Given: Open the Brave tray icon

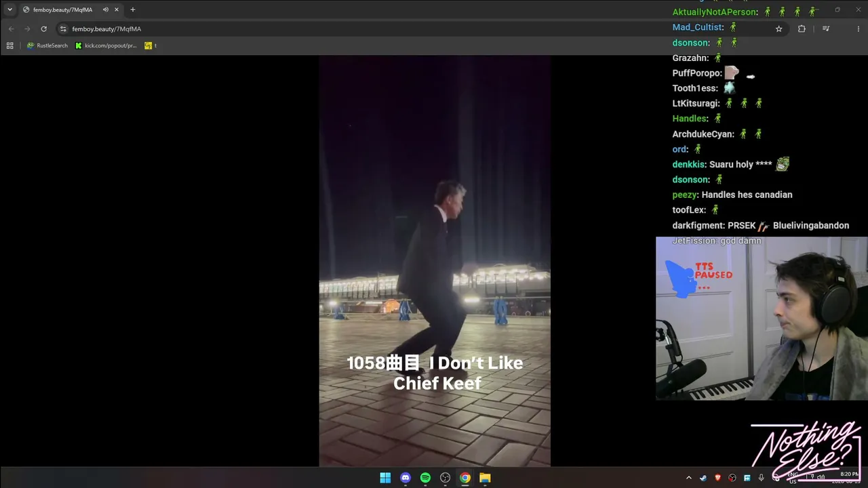Looking at the screenshot, I should click(x=717, y=478).
